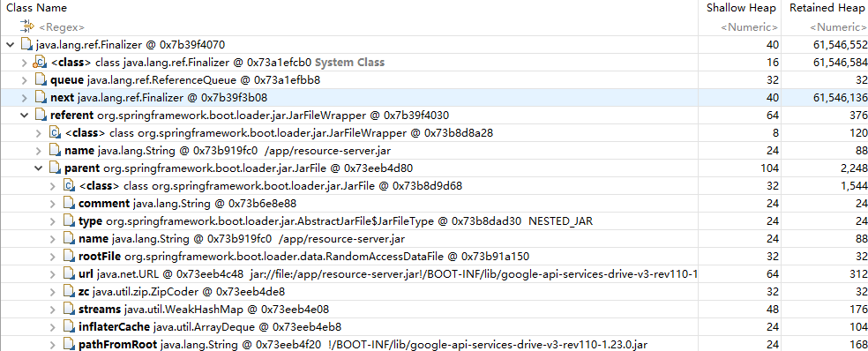Select the type NESTED_JAR row
Viewport: 868px width, 351px height.
click(434, 221)
